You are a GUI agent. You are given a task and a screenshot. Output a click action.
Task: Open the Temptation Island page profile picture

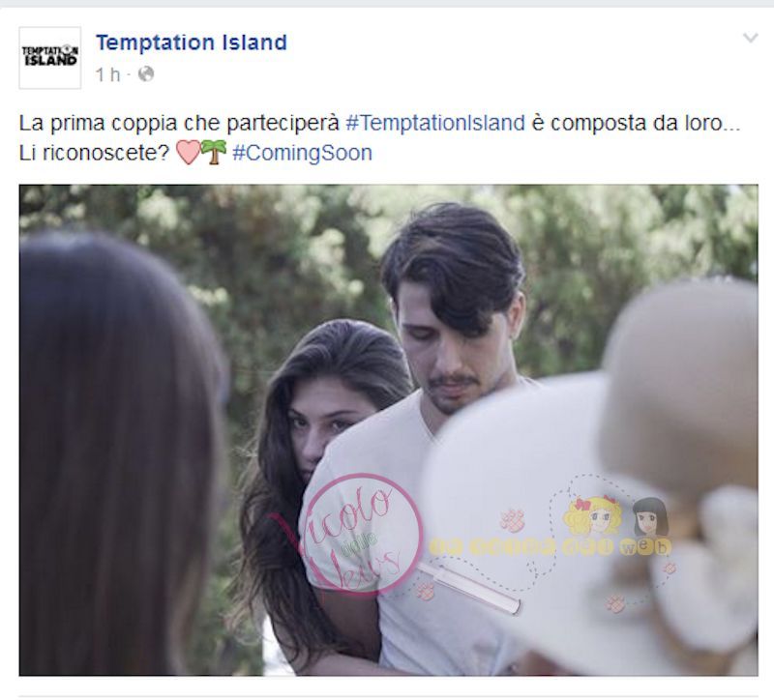(x=50, y=58)
